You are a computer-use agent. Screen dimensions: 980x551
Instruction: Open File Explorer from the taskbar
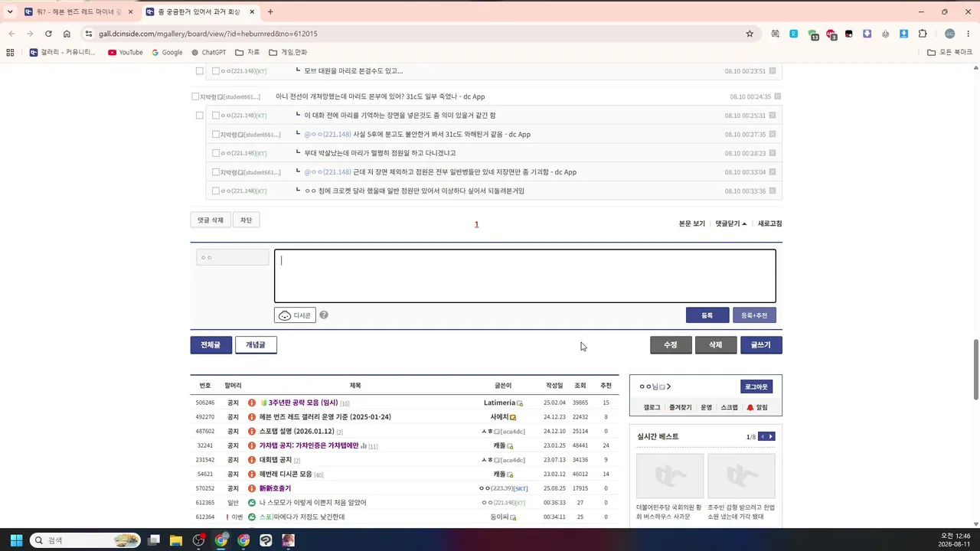pos(176,540)
